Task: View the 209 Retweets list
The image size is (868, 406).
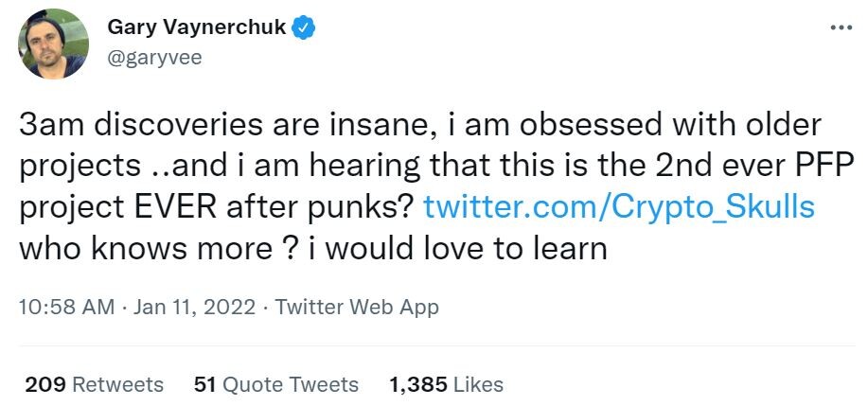Action: pyautogui.click(x=94, y=384)
